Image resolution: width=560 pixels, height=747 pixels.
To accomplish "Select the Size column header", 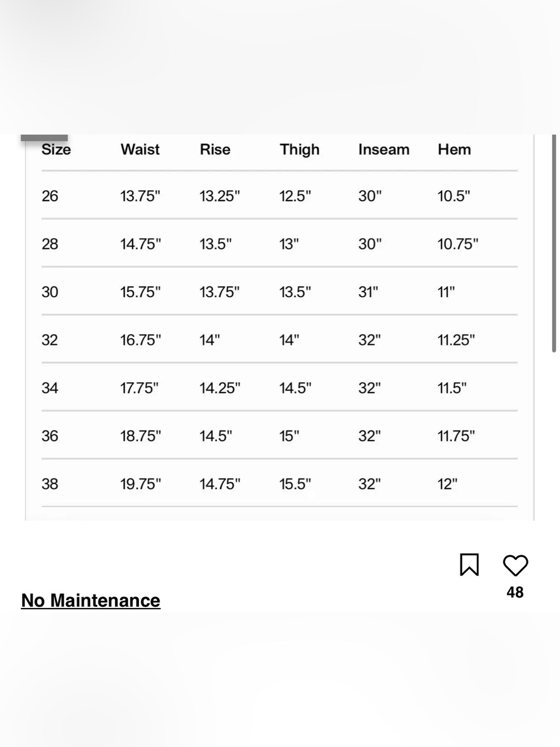I will coord(56,150).
